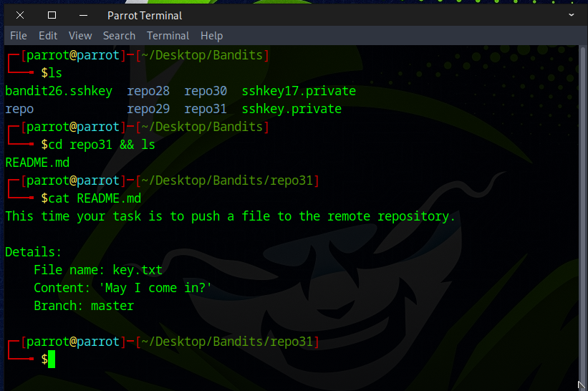Open the Terminal menu
Screen dimensions: 588x391
(x=168, y=36)
